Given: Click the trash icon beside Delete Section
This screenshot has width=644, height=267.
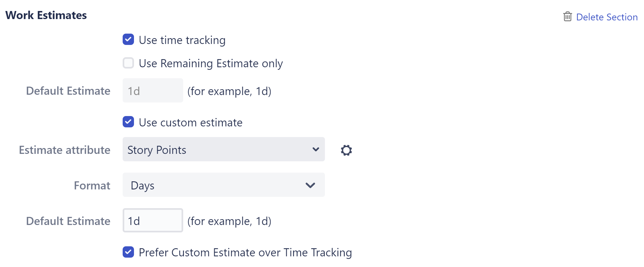Looking at the screenshot, I should pos(567,16).
